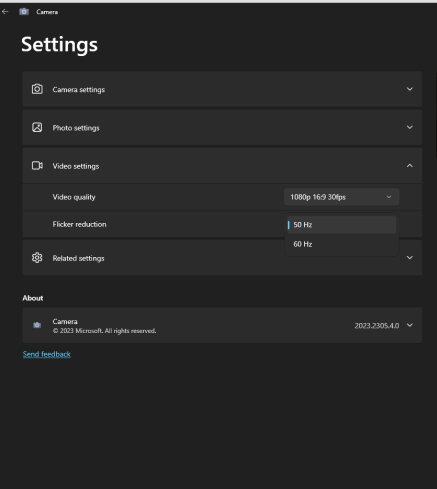Click the Camera settings label

(x=79, y=90)
